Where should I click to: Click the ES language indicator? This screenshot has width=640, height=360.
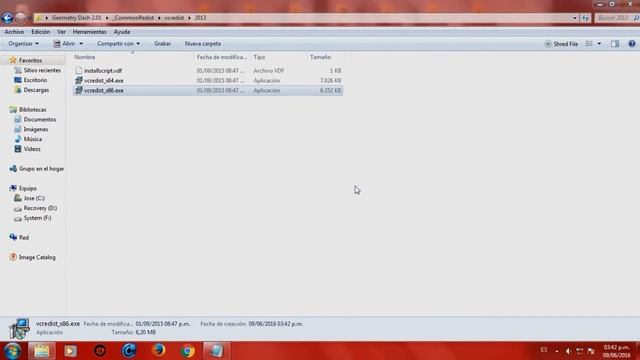pos(544,350)
